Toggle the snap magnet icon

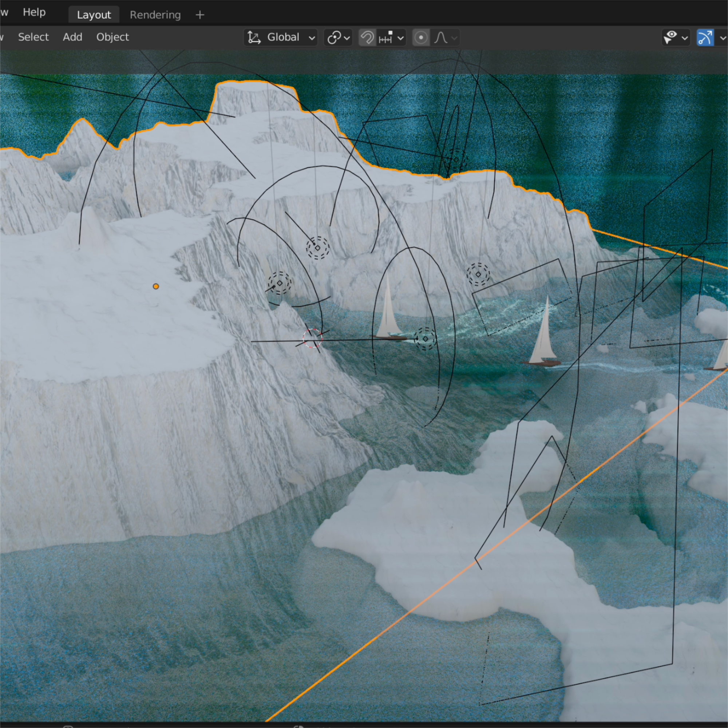click(367, 38)
